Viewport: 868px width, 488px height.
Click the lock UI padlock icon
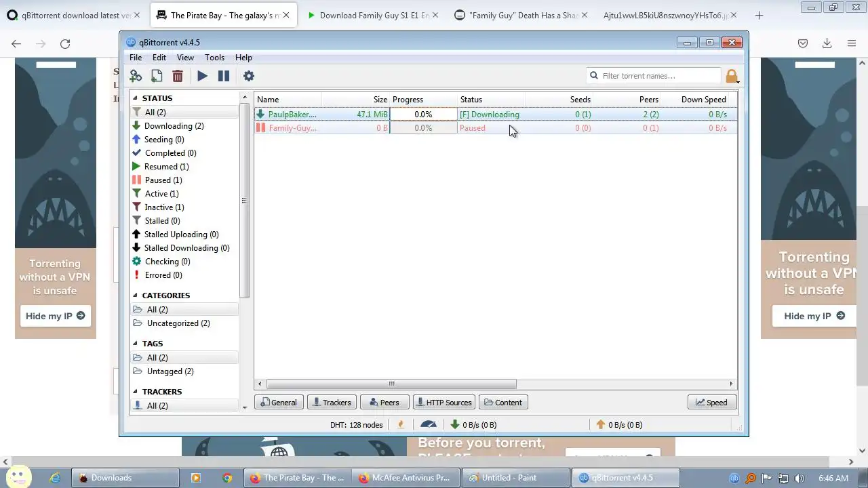[731, 76]
